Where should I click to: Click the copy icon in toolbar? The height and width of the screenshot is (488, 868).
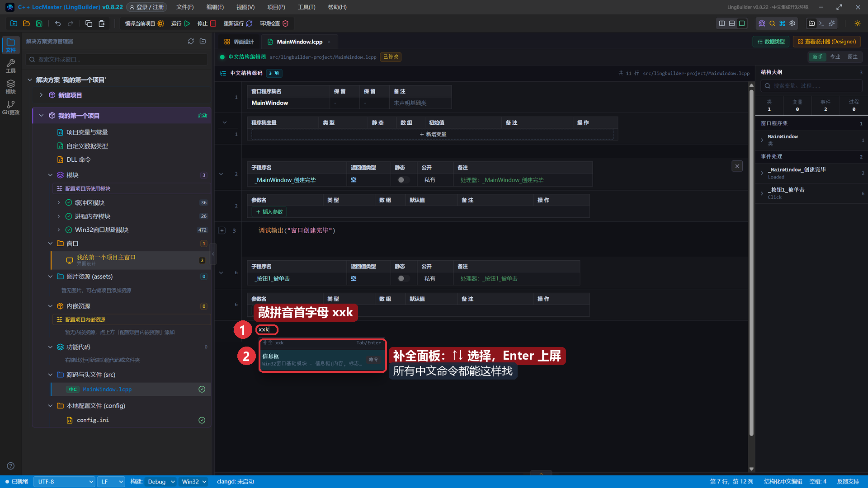(x=89, y=23)
